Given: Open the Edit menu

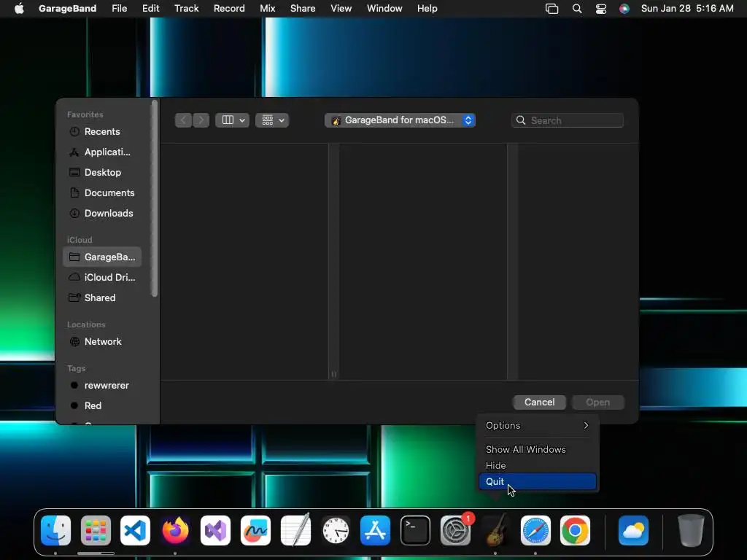Looking at the screenshot, I should [150, 9].
